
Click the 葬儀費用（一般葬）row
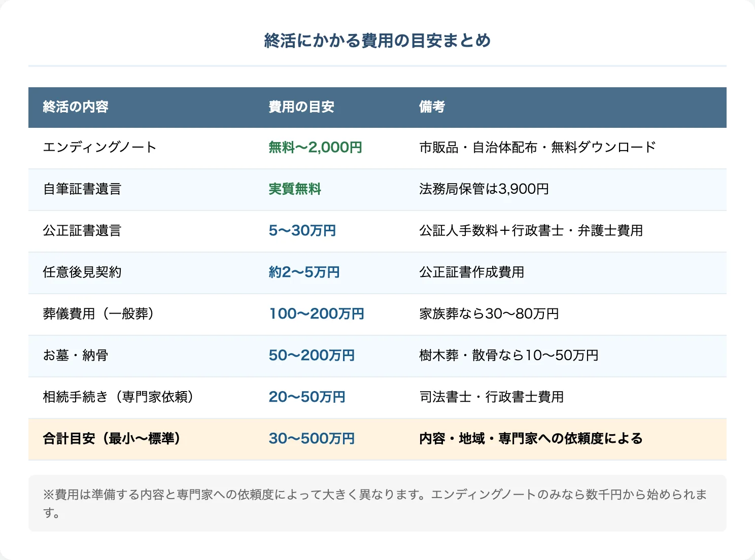click(x=99, y=314)
